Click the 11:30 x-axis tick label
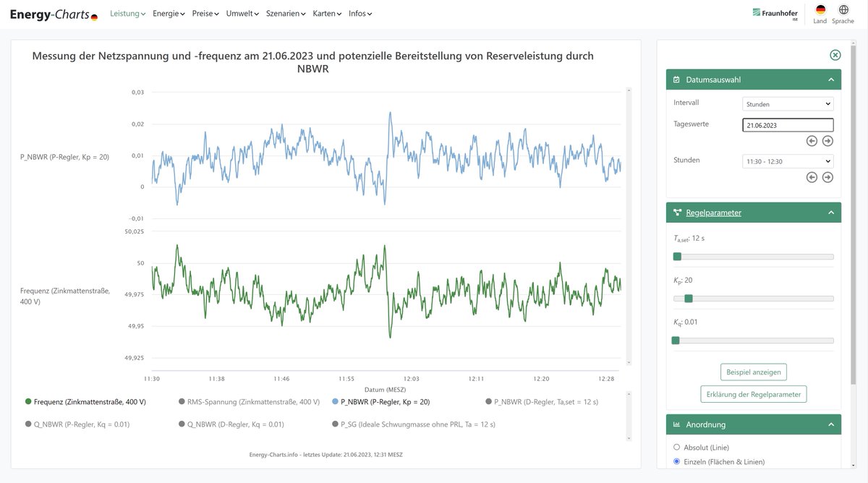868x483 pixels. point(152,379)
